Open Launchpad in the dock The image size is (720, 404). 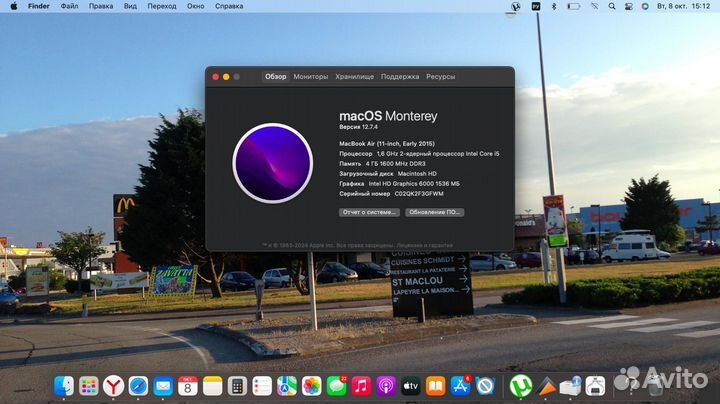(89, 386)
